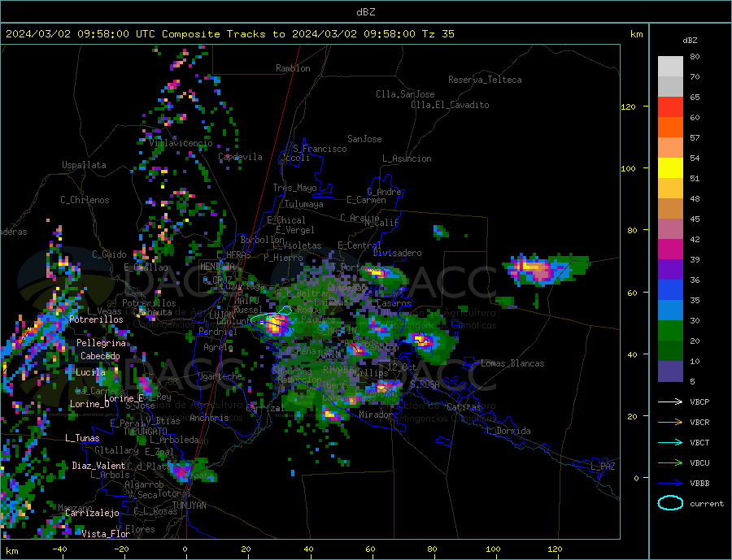Click the 'Ramblon' place label
This screenshot has height=560, width=732.
(x=293, y=68)
